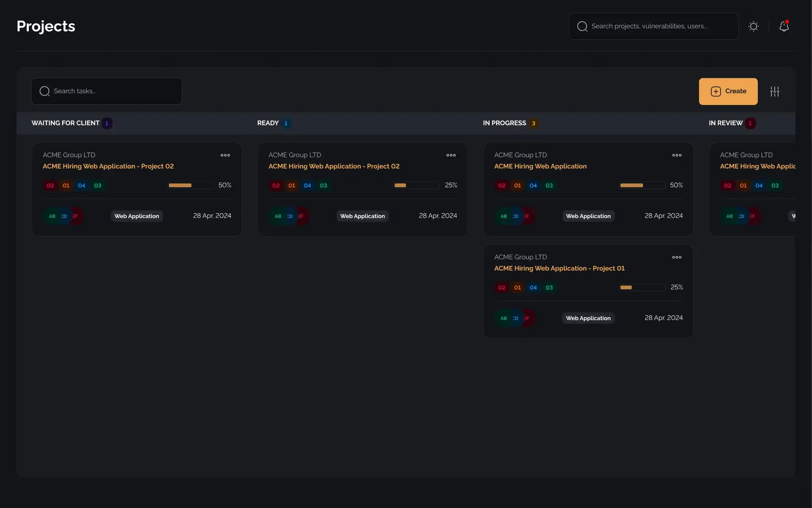The image size is (812, 508).
Task: Open three-dot menu on Project 01 card
Action: pos(677,257)
